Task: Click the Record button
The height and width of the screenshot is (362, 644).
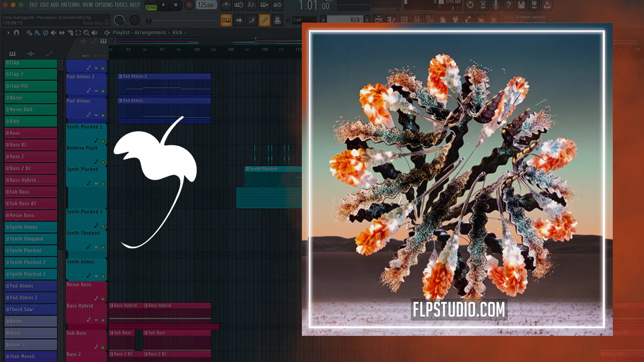Action: point(189,5)
